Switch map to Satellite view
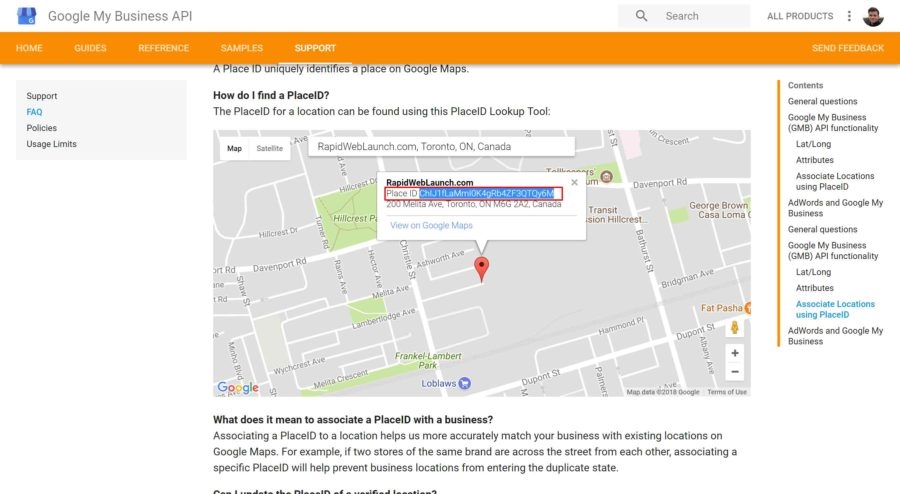Screen dimensions: 900x494 pos(270,149)
